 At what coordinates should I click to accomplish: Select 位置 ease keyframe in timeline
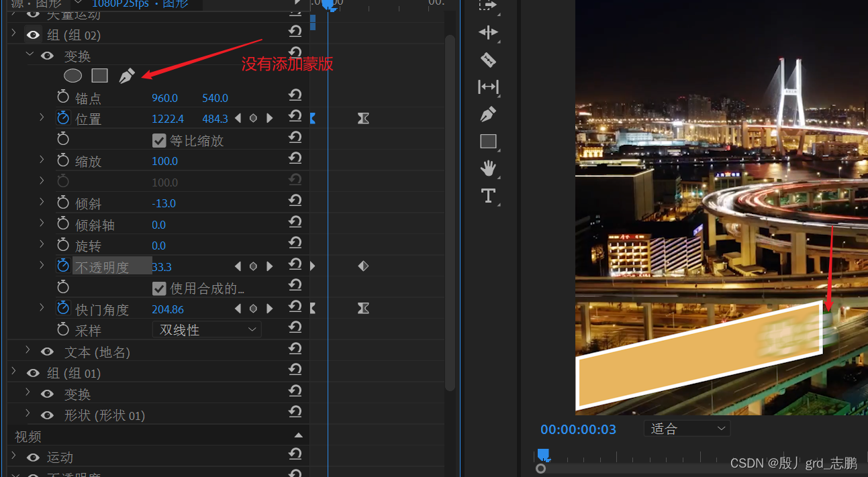[x=363, y=118]
